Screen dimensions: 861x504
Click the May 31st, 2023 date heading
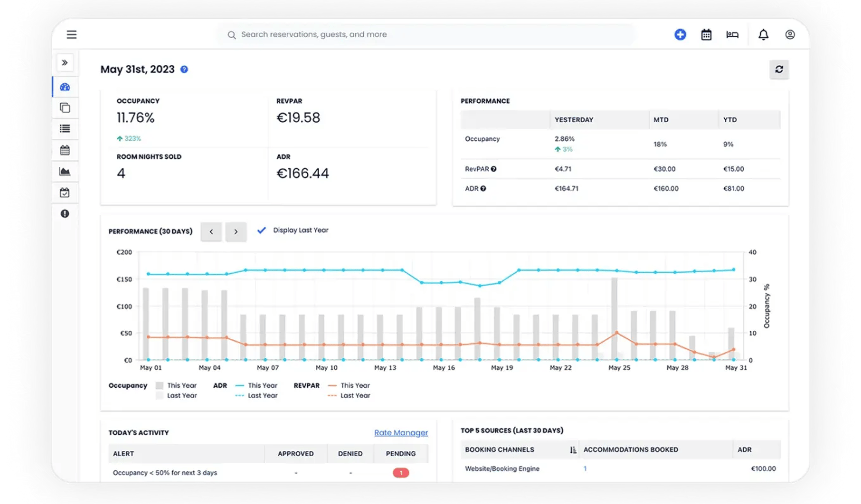(x=138, y=69)
